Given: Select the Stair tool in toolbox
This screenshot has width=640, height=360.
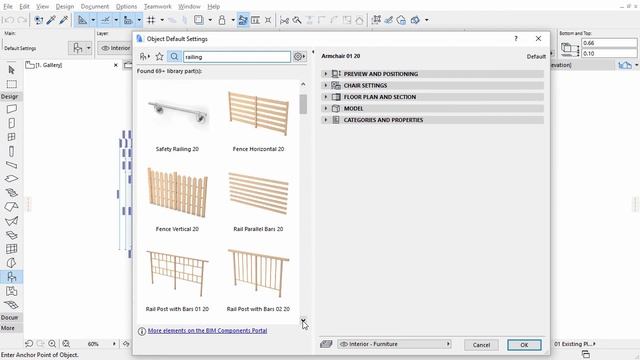Looking at the screenshot, I should tap(11, 193).
